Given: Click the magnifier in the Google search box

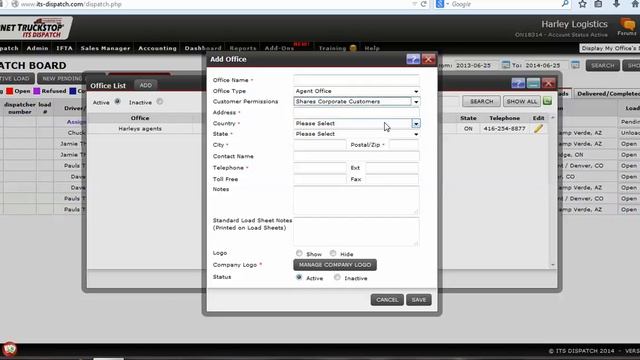Looking at the screenshot, I should (565, 4).
